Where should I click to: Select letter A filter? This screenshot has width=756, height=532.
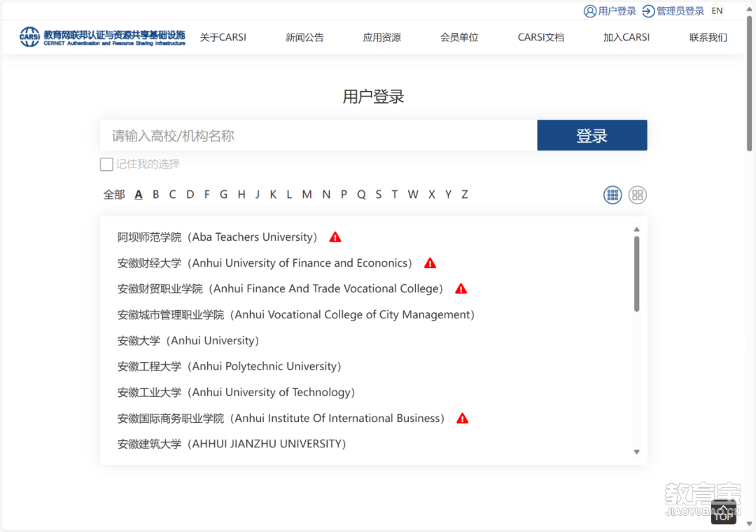[139, 195]
